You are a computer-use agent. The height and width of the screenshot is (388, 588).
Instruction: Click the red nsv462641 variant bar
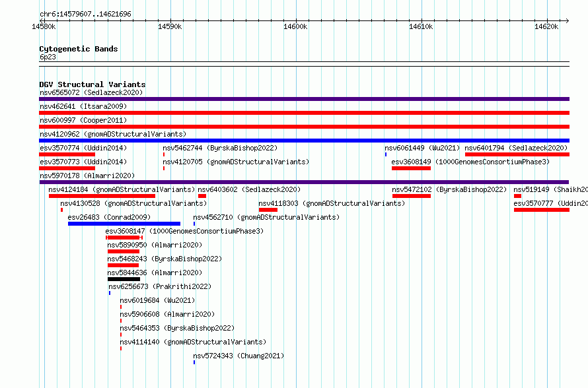(x=304, y=113)
